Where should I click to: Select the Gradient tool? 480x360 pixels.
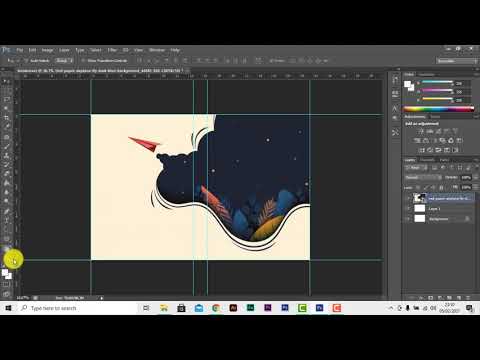[6, 183]
